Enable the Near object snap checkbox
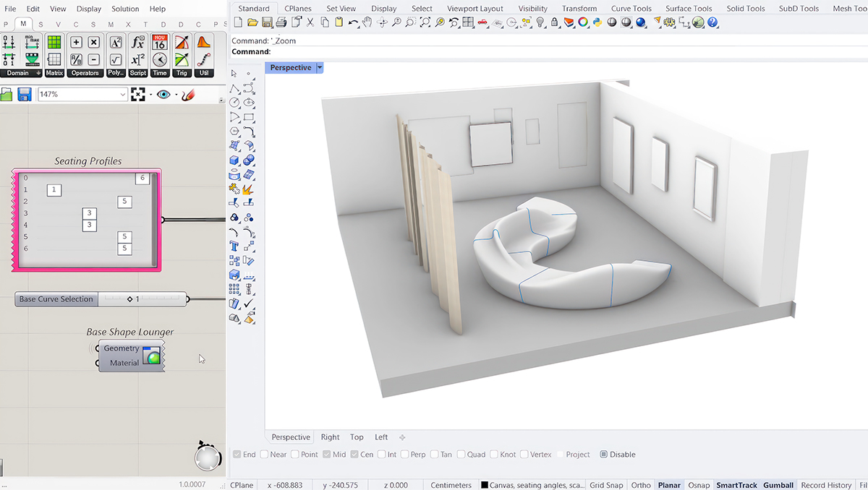868x490 pixels. click(x=264, y=455)
